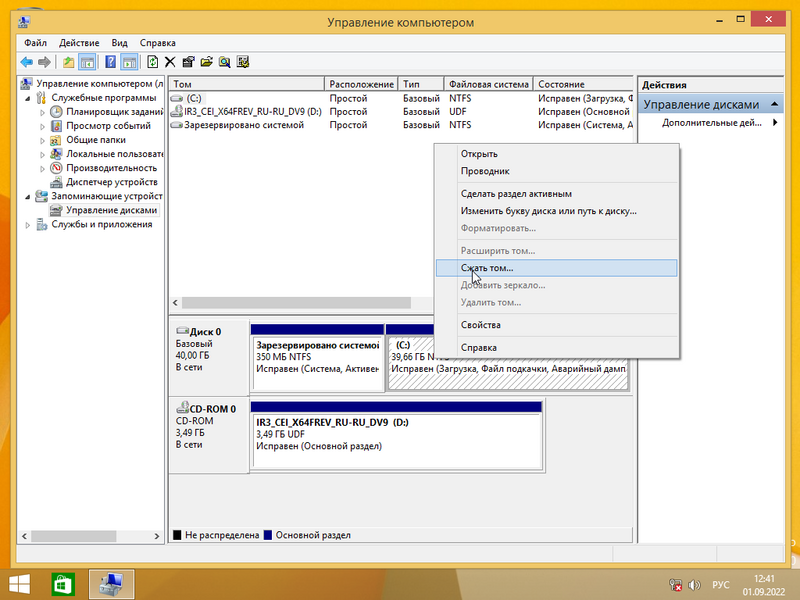Expand the Общие папки node
800x600 pixels.
pos(42,140)
